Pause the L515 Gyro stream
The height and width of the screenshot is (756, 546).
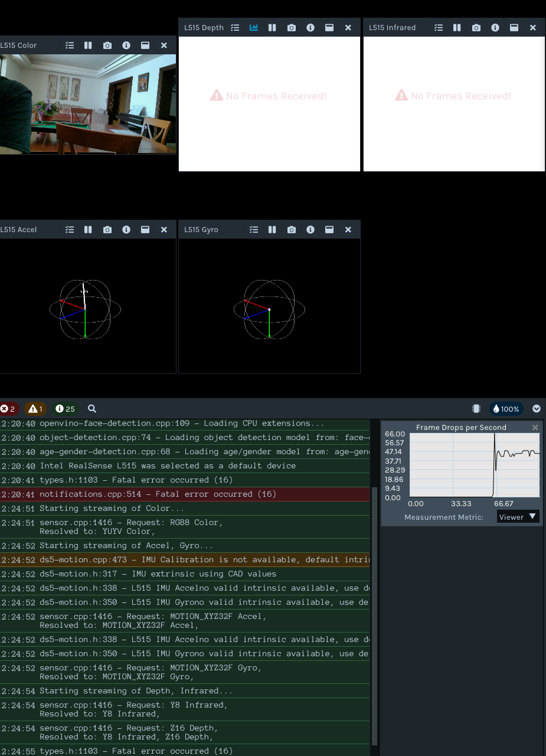click(x=272, y=230)
